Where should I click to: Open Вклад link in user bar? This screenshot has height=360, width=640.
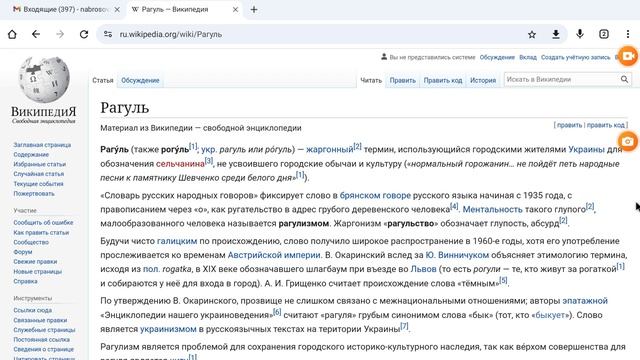[x=528, y=57]
